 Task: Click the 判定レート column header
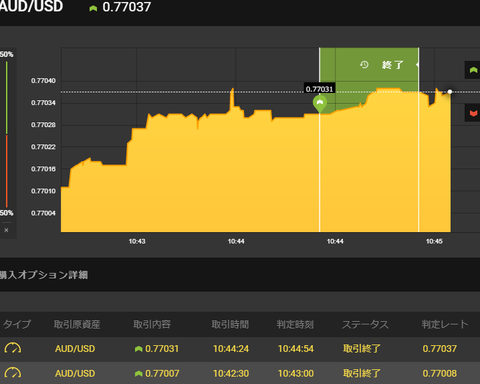point(445,324)
